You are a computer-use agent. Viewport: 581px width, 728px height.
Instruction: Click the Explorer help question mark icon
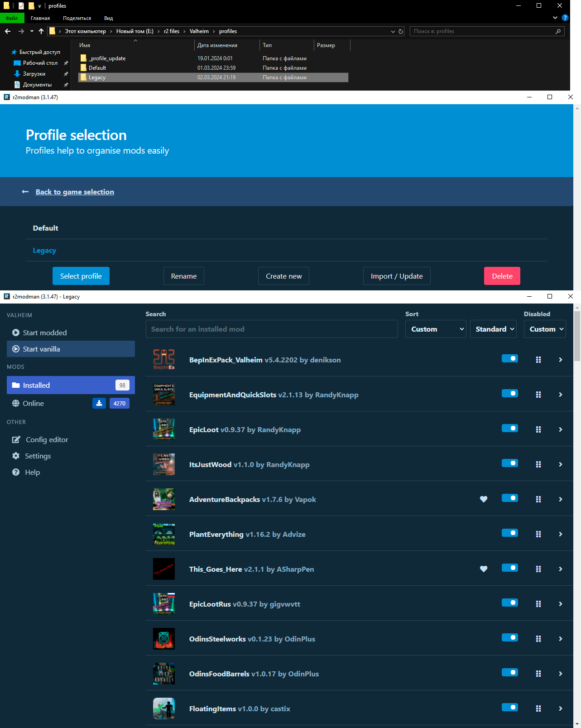[565, 18]
